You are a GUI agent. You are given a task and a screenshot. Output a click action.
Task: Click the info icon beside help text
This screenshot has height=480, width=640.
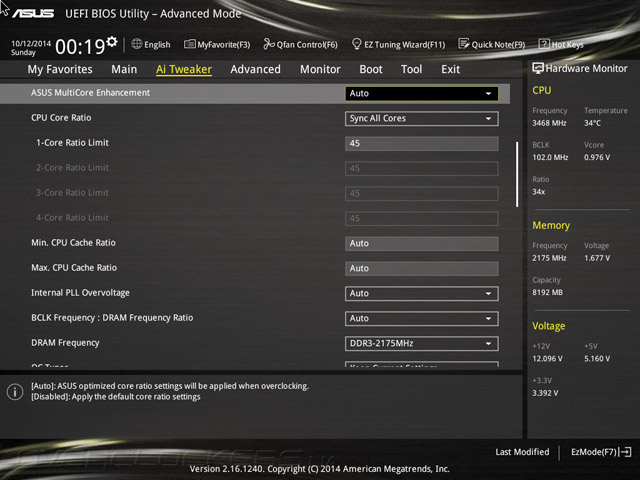pyautogui.click(x=15, y=392)
